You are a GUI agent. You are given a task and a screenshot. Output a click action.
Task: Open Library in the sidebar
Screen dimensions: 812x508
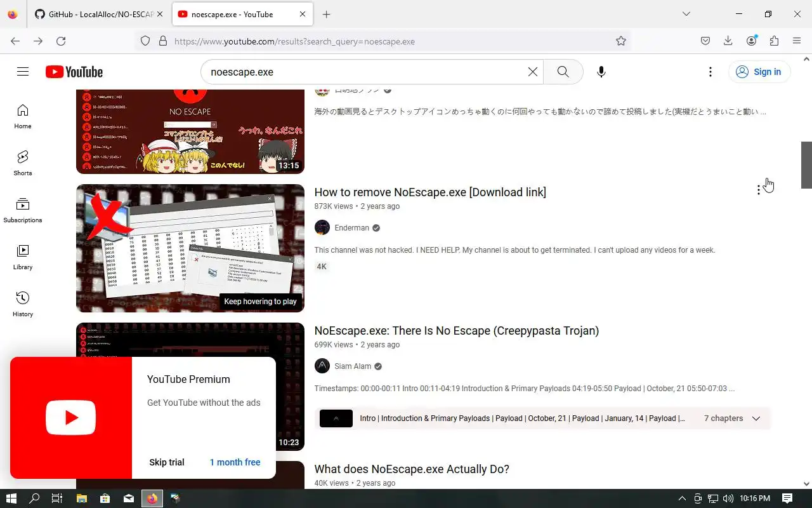(23, 258)
